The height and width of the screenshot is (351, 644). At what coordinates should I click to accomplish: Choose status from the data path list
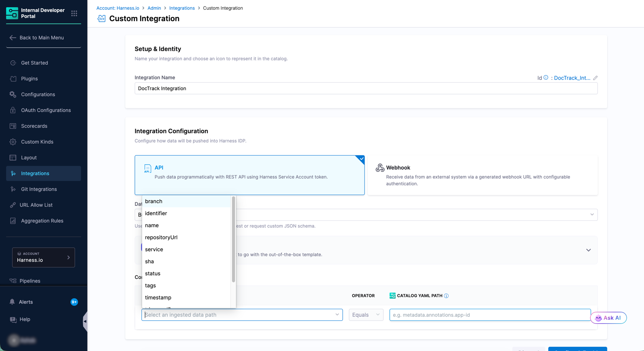click(186, 274)
